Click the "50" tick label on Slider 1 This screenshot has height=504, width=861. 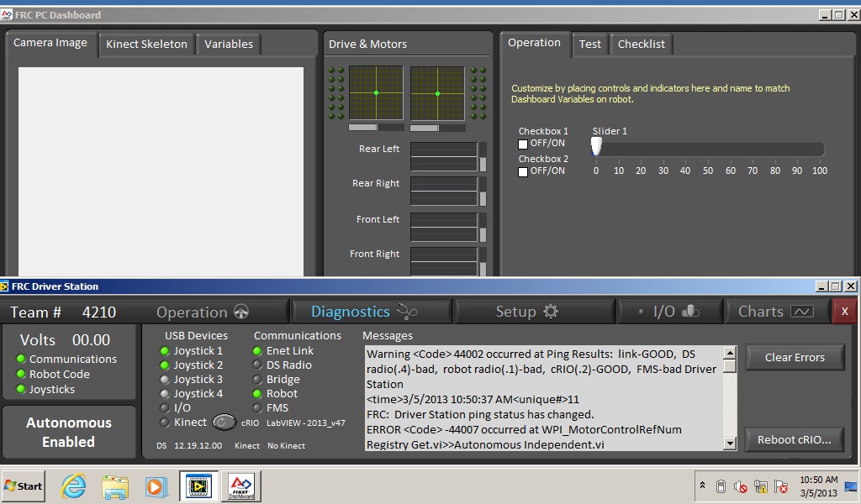[708, 171]
